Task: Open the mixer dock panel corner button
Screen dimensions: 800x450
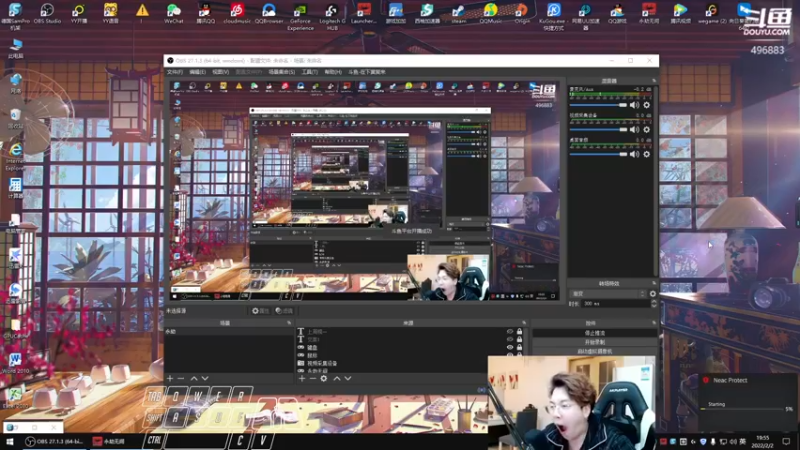Action: click(x=654, y=81)
